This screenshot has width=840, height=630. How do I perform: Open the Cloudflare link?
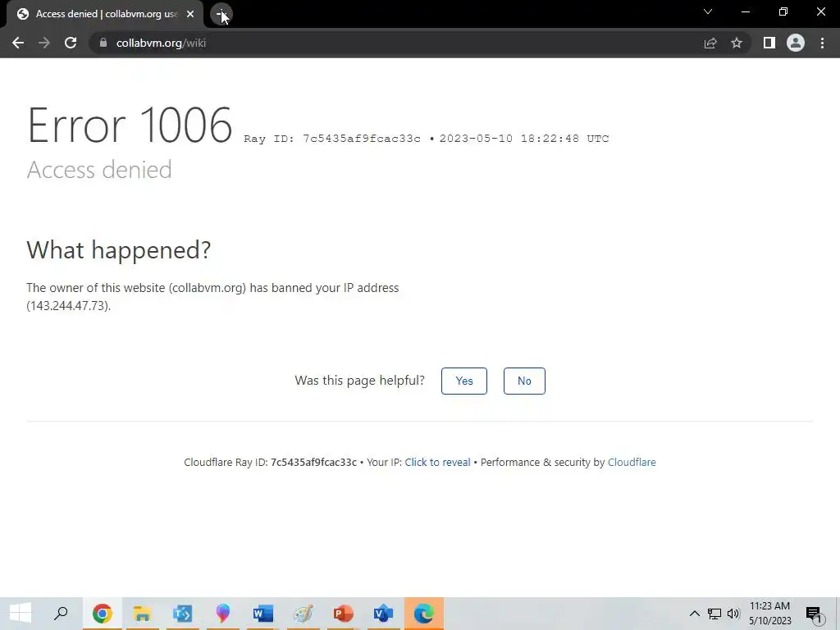coord(632,463)
